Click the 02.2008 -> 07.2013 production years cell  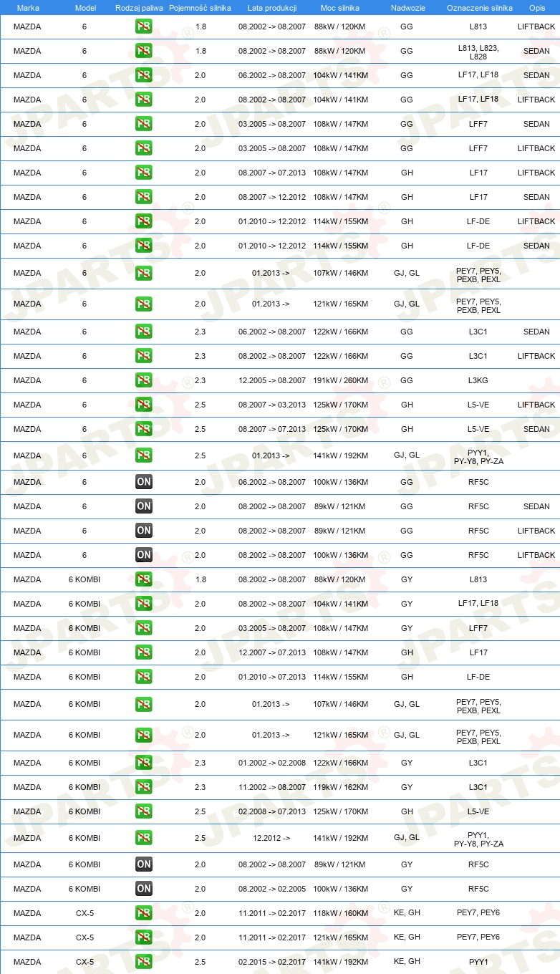pos(272,811)
